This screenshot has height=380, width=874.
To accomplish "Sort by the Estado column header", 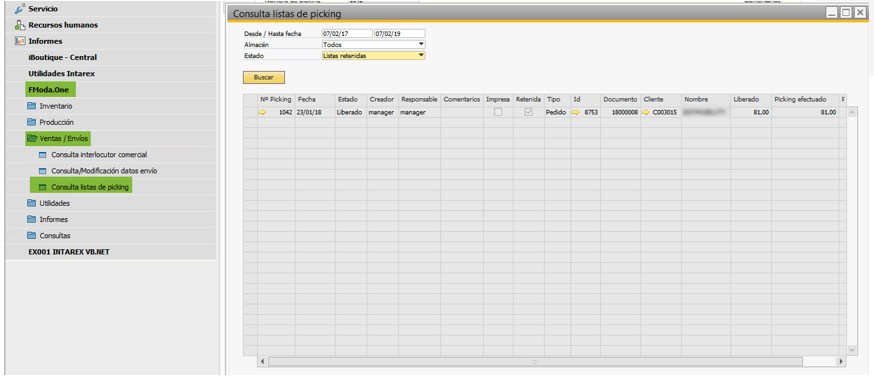I will click(x=351, y=100).
